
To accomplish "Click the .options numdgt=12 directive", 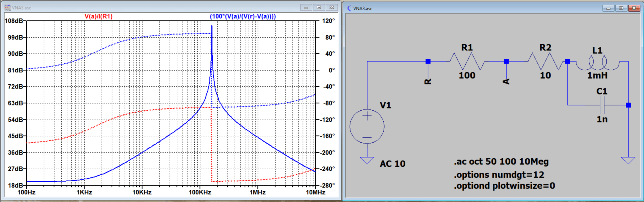I will point(499,175).
